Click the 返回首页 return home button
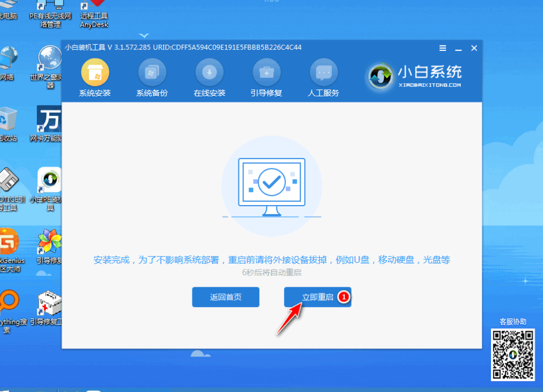The width and height of the screenshot is (543, 392). [x=225, y=297]
